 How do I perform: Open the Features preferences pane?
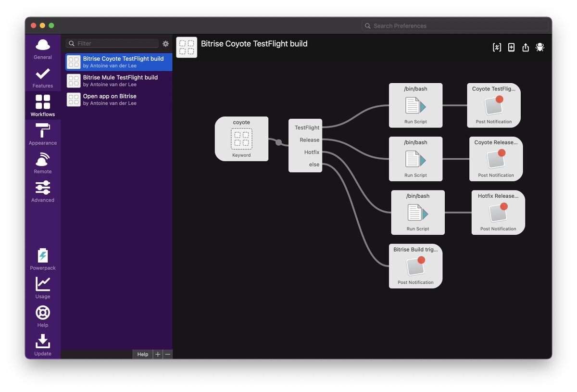coord(43,77)
